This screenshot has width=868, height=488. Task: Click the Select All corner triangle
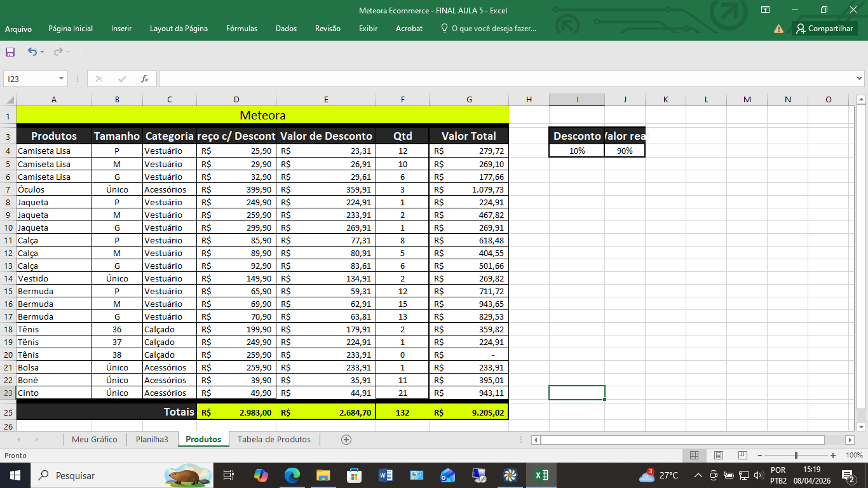click(10, 100)
